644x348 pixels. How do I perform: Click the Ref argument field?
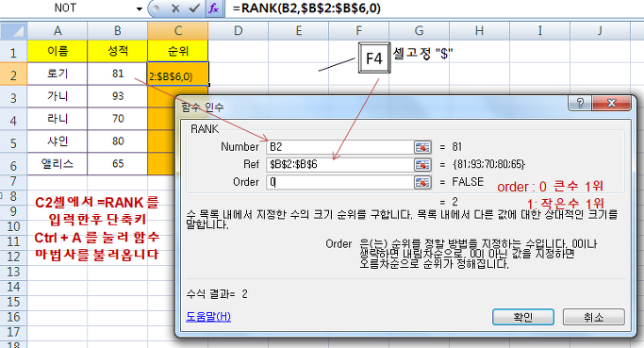click(x=339, y=165)
